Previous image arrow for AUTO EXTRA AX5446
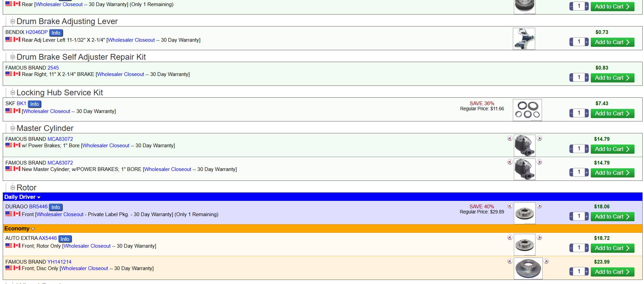The image size is (644, 284). 510,238
